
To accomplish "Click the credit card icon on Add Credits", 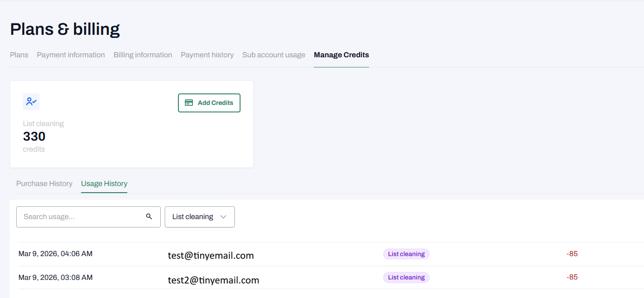I will click(x=189, y=103).
